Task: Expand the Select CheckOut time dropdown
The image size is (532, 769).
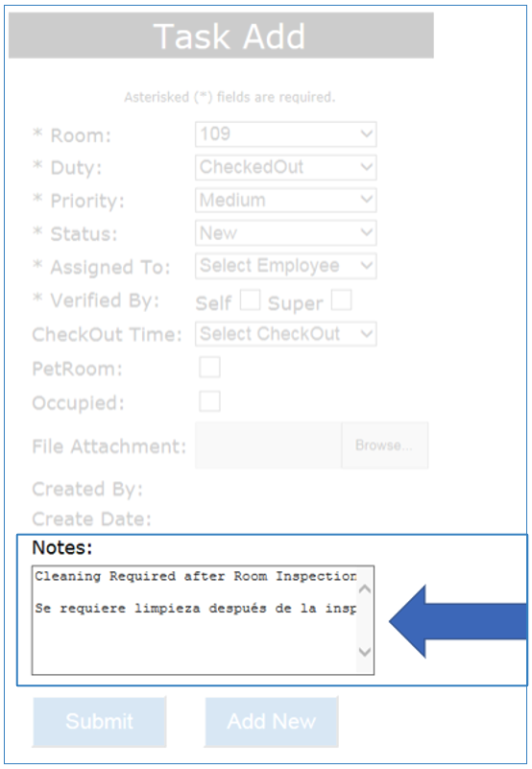Action: point(285,334)
